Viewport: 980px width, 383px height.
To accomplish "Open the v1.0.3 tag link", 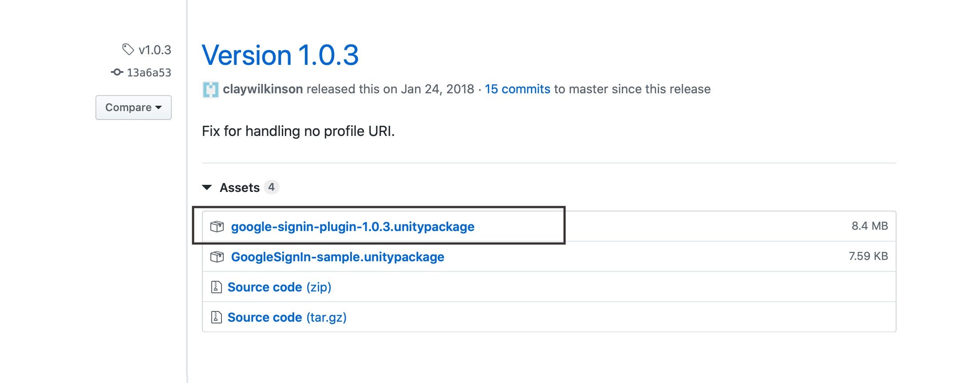I will (154, 50).
